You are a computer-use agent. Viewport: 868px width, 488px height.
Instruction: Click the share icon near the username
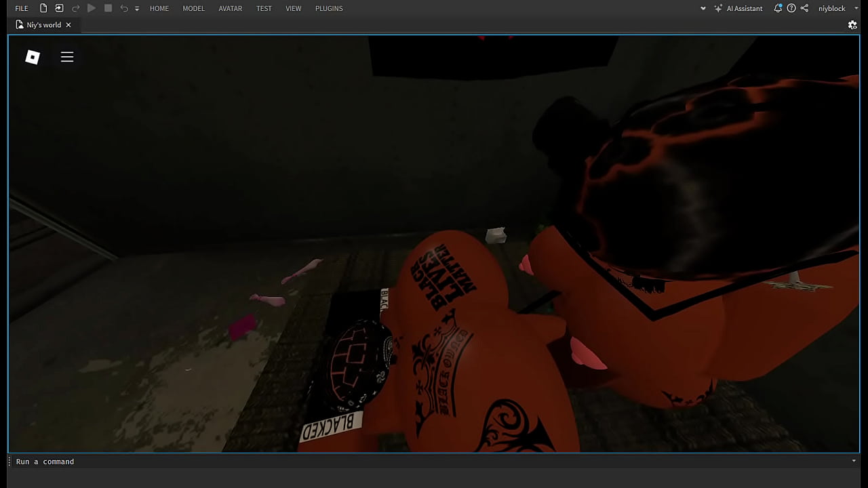pos(804,8)
